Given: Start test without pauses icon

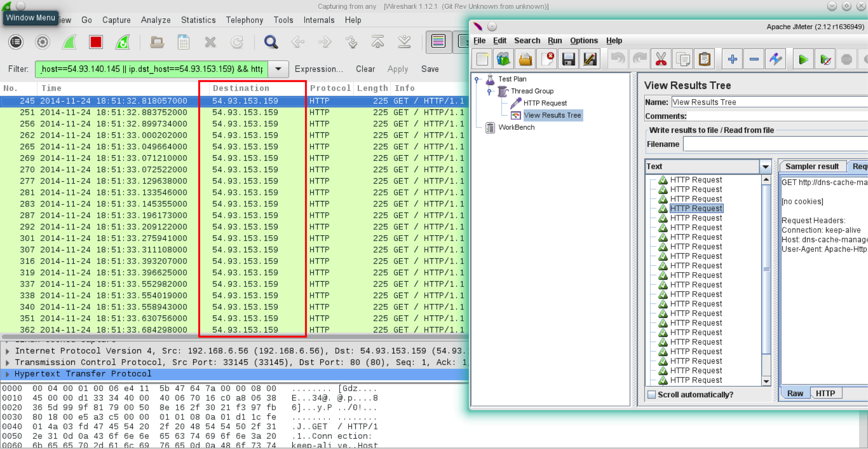Looking at the screenshot, I should [825, 60].
